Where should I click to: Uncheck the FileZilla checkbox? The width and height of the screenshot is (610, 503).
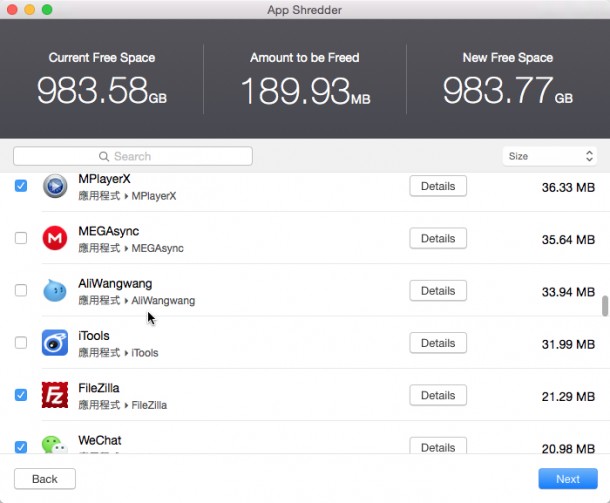[x=21, y=395]
